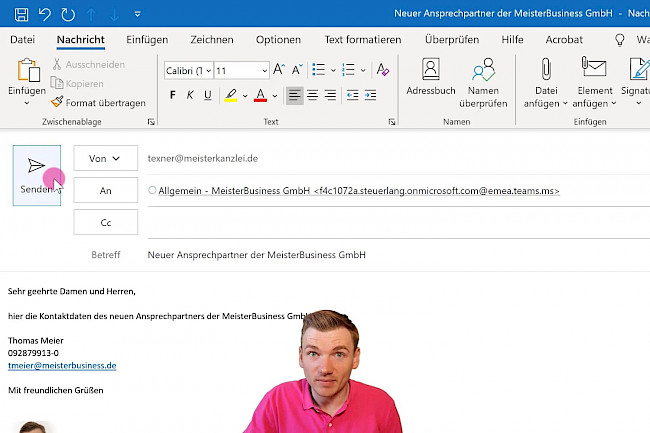Expand numbered list style options
Screen dimensions: 650x433
pos(363,70)
